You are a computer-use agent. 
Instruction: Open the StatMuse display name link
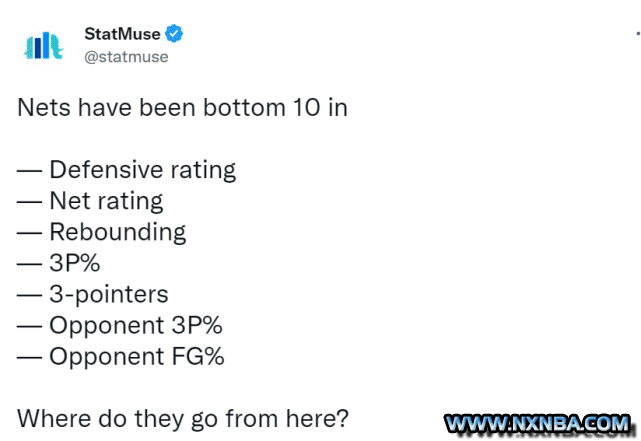122,34
